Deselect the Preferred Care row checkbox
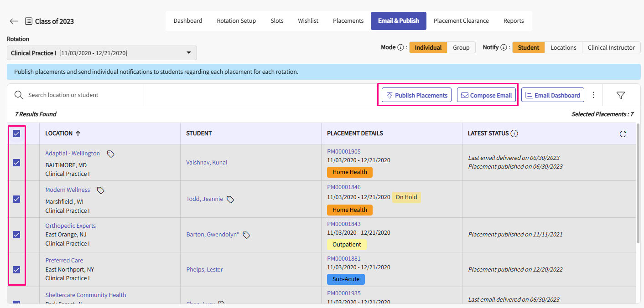644x308 pixels. (16, 269)
